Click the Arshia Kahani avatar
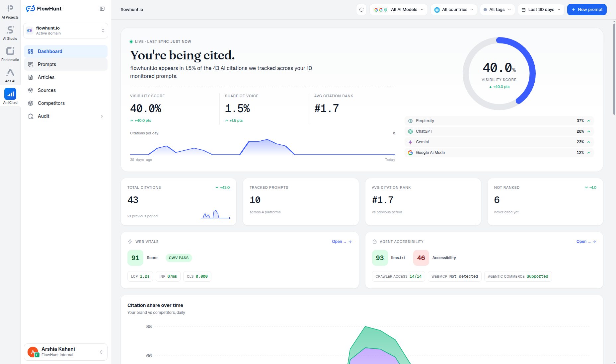This screenshot has width=616, height=364. pyautogui.click(x=33, y=352)
